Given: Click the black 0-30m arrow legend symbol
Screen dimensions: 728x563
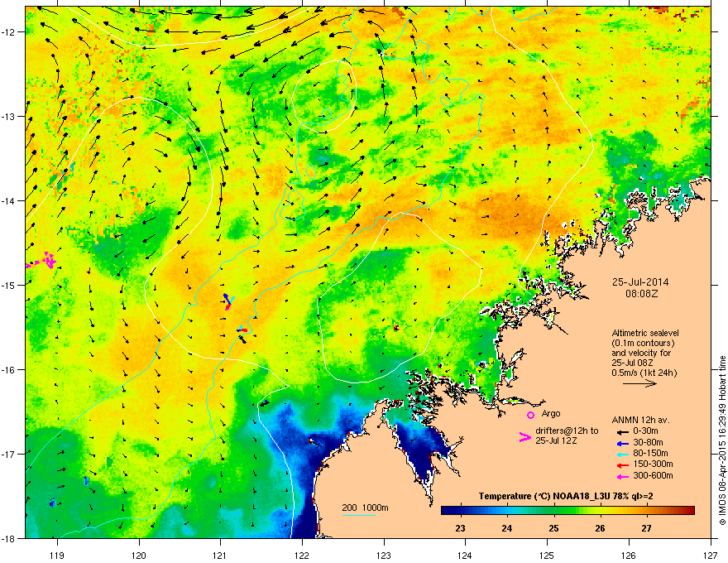Looking at the screenshot, I should pyautogui.click(x=623, y=432).
